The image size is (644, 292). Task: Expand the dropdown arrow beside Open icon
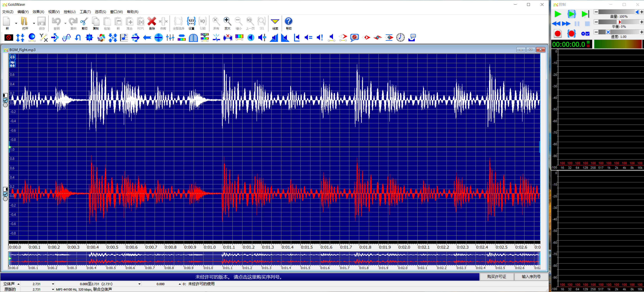coord(34,23)
